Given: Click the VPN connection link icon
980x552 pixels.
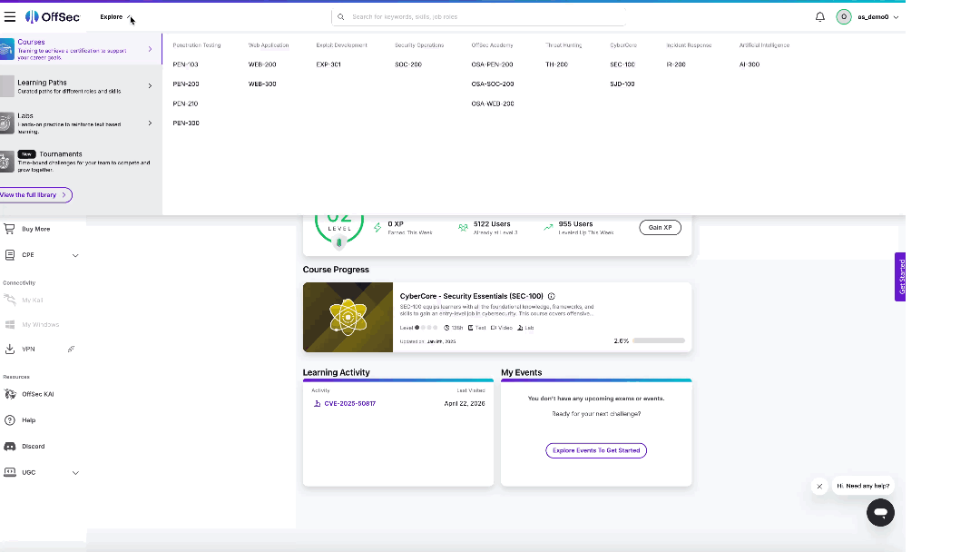Looking at the screenshot, I should pos(72,349).
